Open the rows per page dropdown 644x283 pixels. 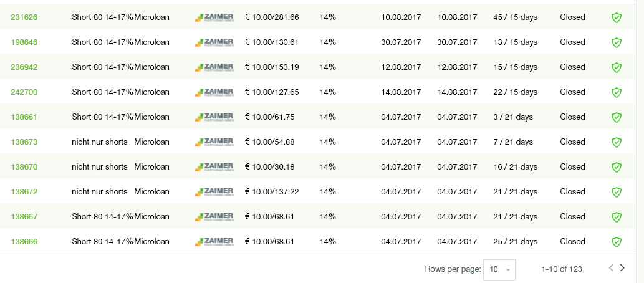tap(499, 269)
